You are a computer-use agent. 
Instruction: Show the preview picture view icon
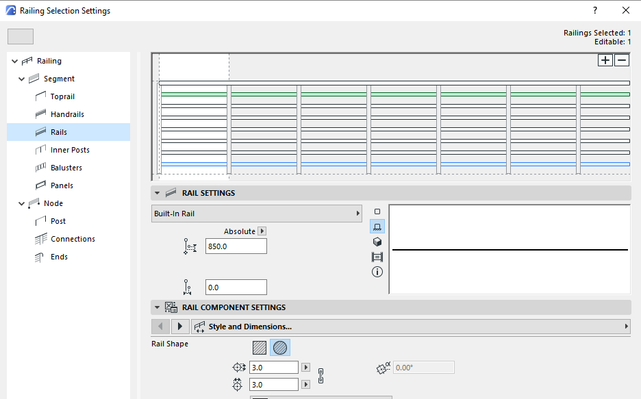pos(377,257)
